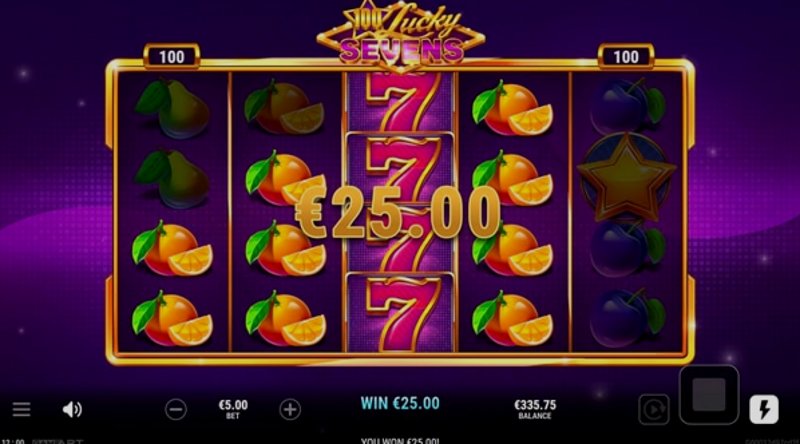
Task: Stop the spin with square button
Action: point(709,394)
